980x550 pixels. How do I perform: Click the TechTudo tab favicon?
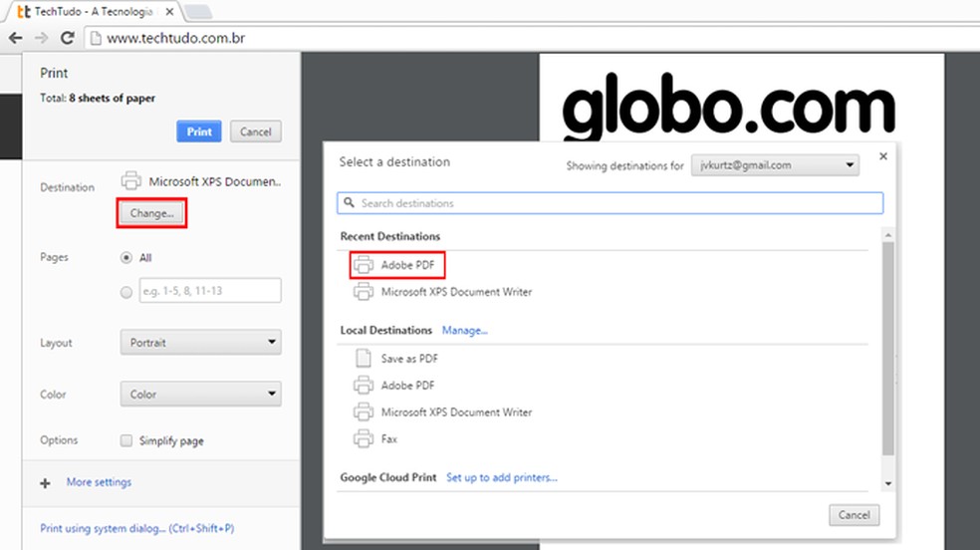(24, 11)
